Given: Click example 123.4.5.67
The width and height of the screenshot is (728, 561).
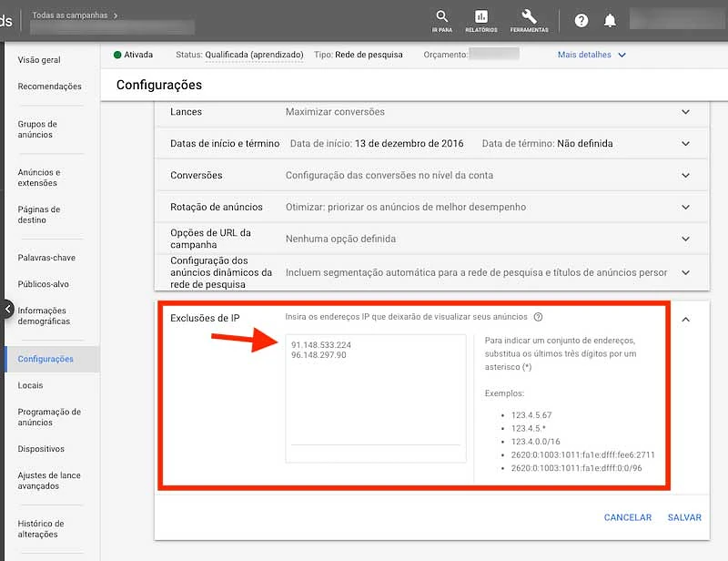Looking at the screenshot, I should point(531,415).
